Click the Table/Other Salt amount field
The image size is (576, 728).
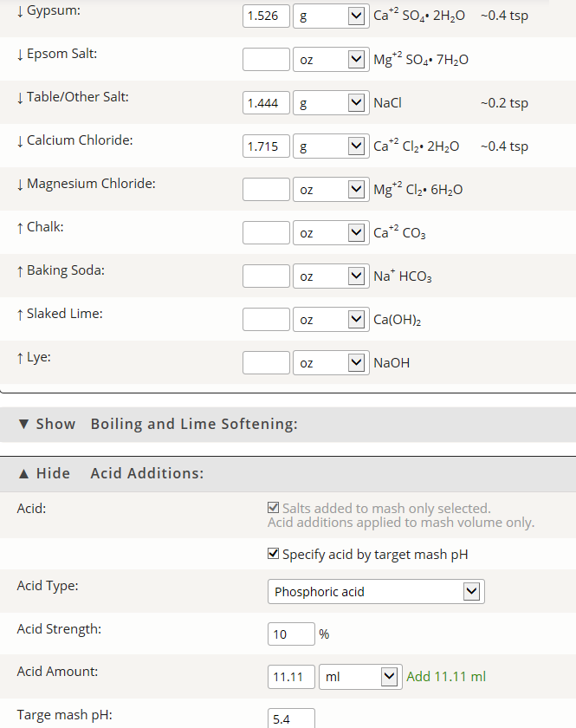point(267,102)
